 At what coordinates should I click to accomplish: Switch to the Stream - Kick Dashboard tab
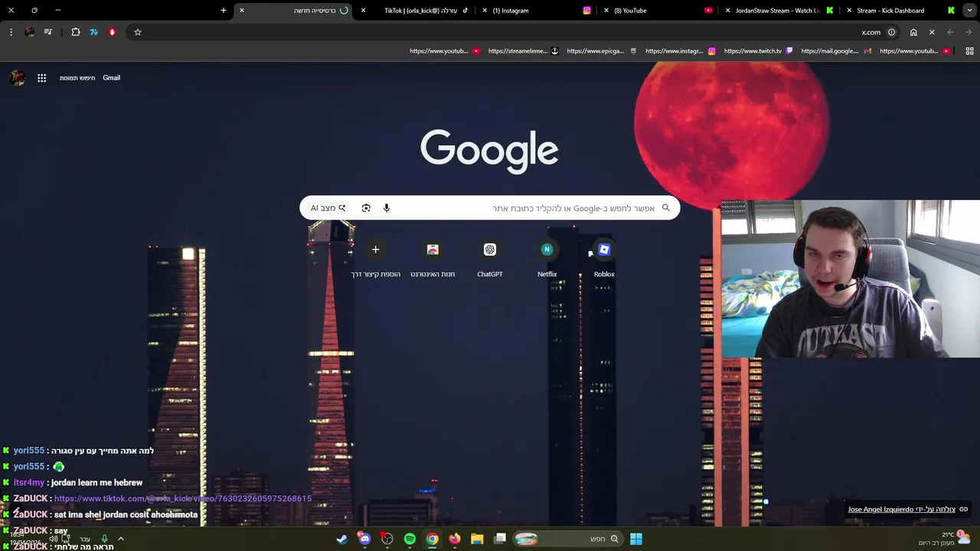902,11
